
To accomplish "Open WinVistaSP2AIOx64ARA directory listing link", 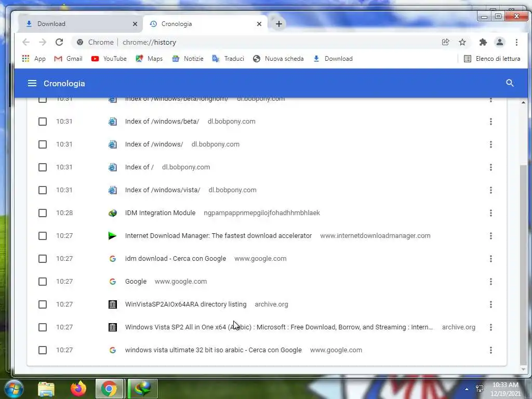I will point(185,304).
